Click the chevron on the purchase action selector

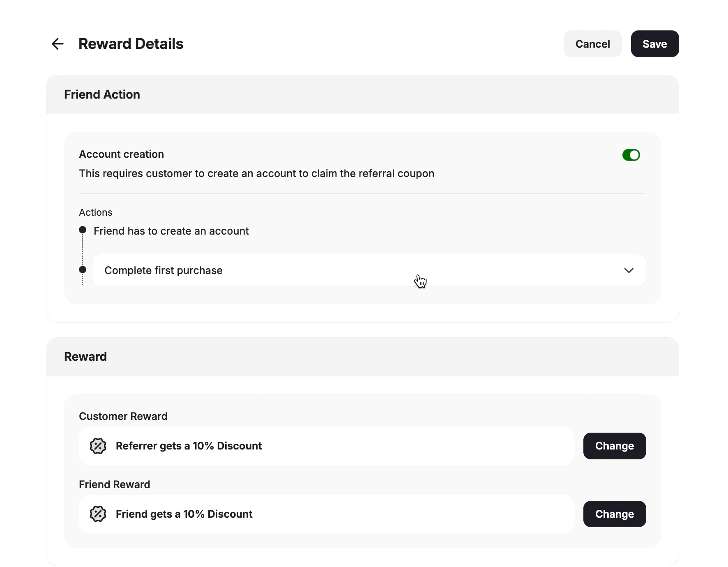coord(629,270)
